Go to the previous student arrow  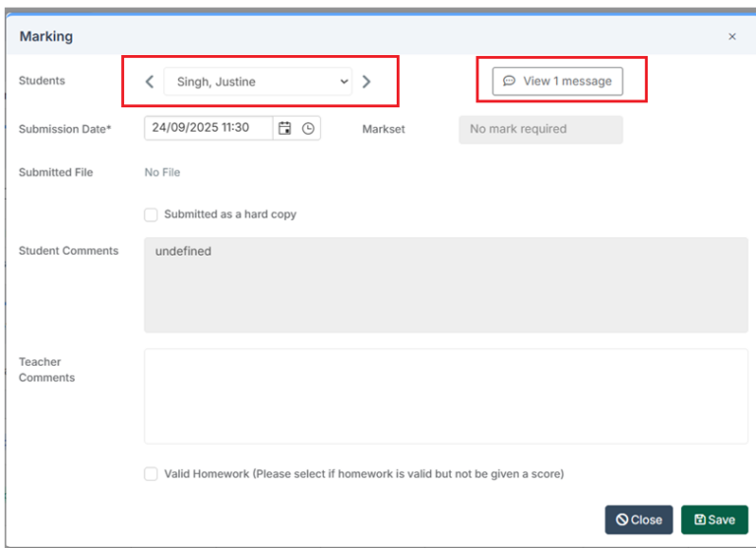pyautogui.click(x=150, y=82)
